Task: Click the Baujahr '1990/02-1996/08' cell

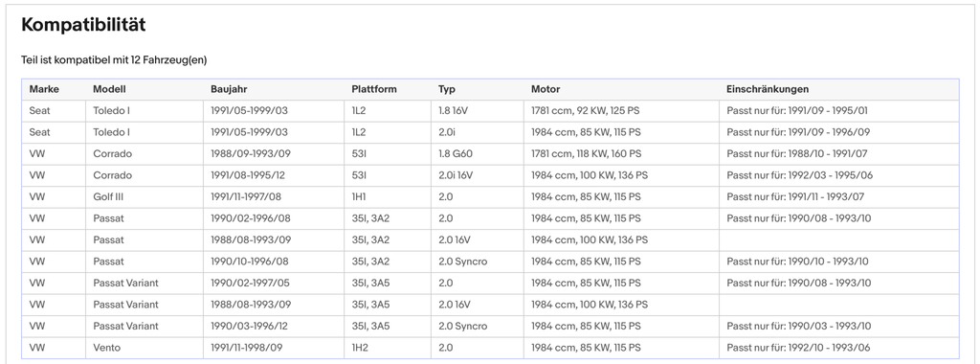Action: [251, 218]
